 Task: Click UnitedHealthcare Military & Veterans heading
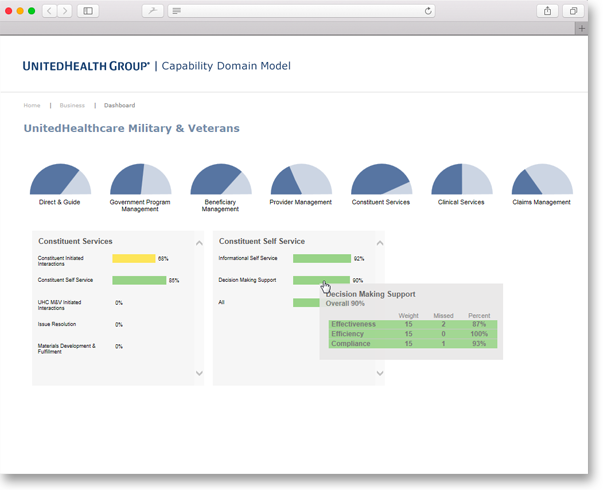pos(131,128)
